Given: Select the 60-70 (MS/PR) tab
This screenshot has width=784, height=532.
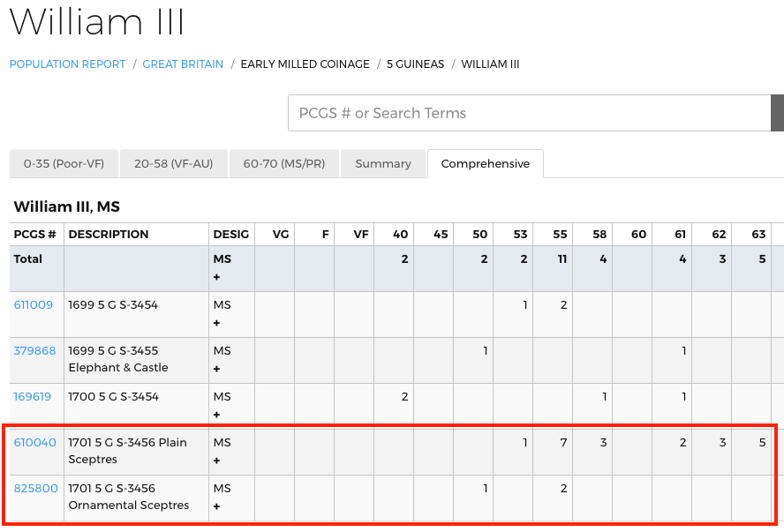Looking at the screenshot, I should pyautogui.click(x=283, y=164).
